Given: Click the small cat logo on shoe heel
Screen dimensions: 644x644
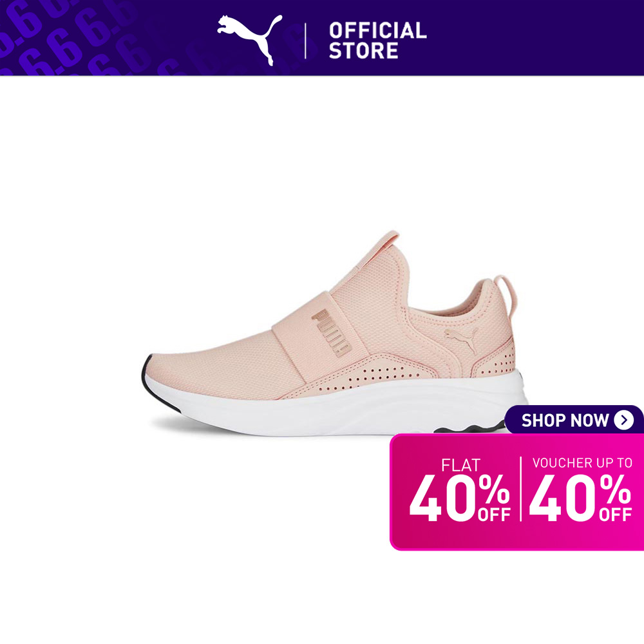Looking at the screenshot, I should pos(461,338).
